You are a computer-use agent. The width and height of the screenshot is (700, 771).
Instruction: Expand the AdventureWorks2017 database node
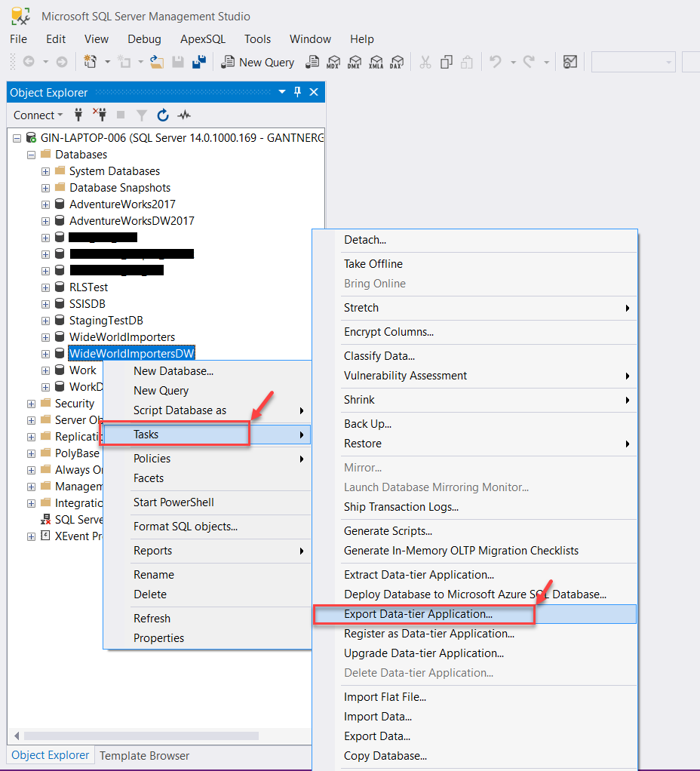click(46, 204)
